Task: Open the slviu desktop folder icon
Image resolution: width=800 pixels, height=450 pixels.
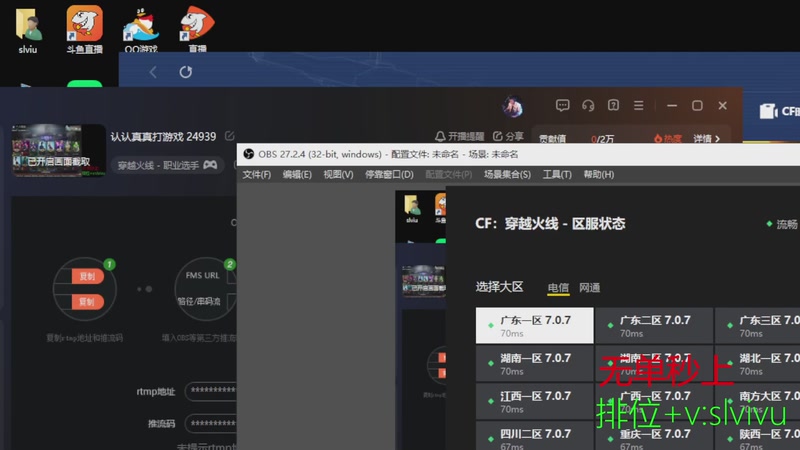Action: click(x=28, y=30)
